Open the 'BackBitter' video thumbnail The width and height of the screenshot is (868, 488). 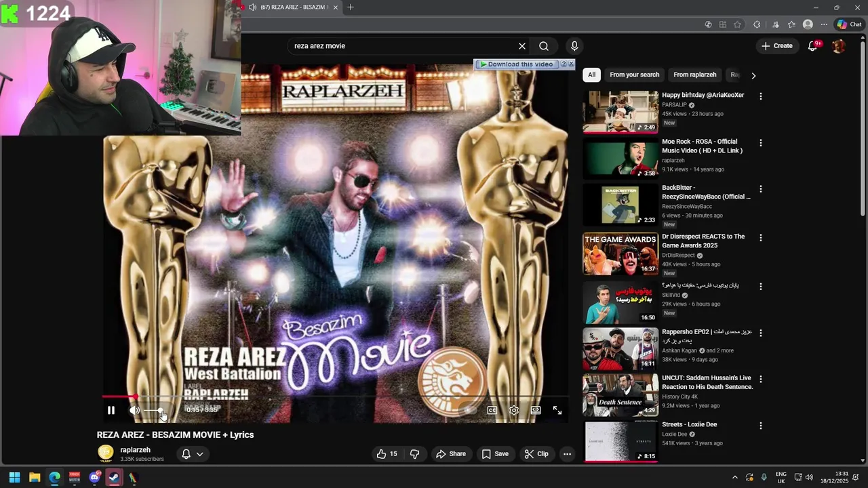[620, 205]
